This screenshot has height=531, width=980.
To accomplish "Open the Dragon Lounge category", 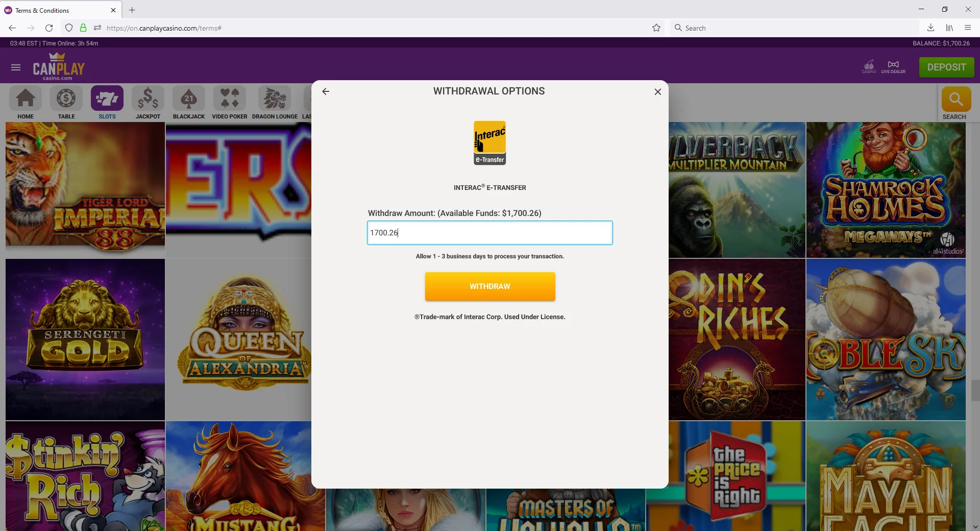I will point(275,103).
